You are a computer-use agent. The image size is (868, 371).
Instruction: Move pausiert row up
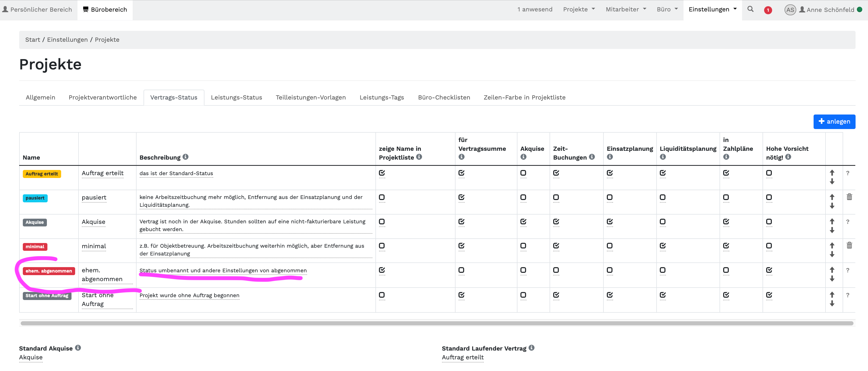tap(832, 197)
